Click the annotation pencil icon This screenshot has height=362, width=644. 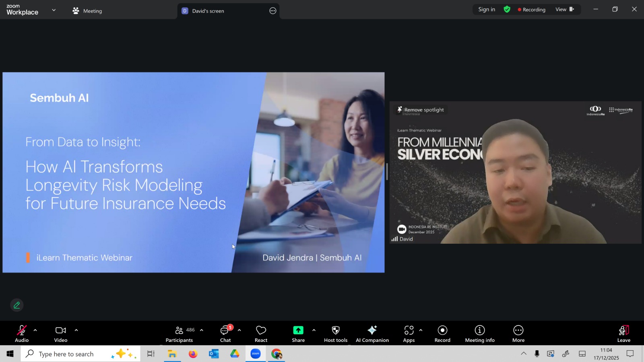(x=17, y=305)
